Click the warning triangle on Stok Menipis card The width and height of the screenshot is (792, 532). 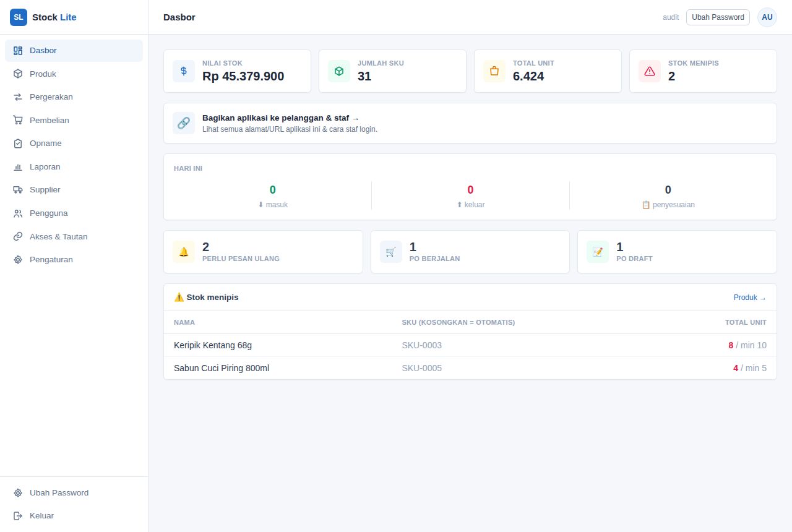(650, 71)
